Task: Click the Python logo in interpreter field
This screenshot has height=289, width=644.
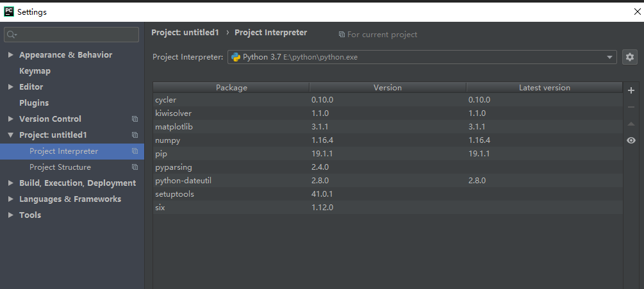Action: (236, 57)
